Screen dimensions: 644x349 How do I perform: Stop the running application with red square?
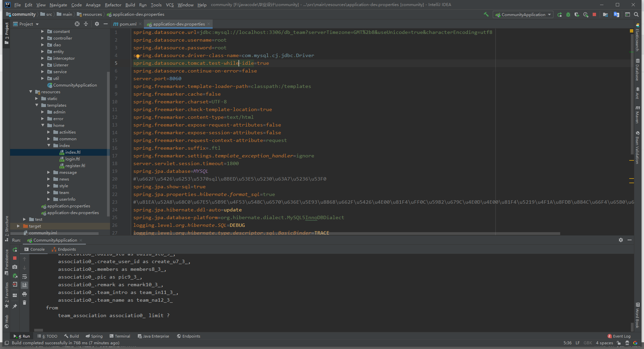point(594,14)
